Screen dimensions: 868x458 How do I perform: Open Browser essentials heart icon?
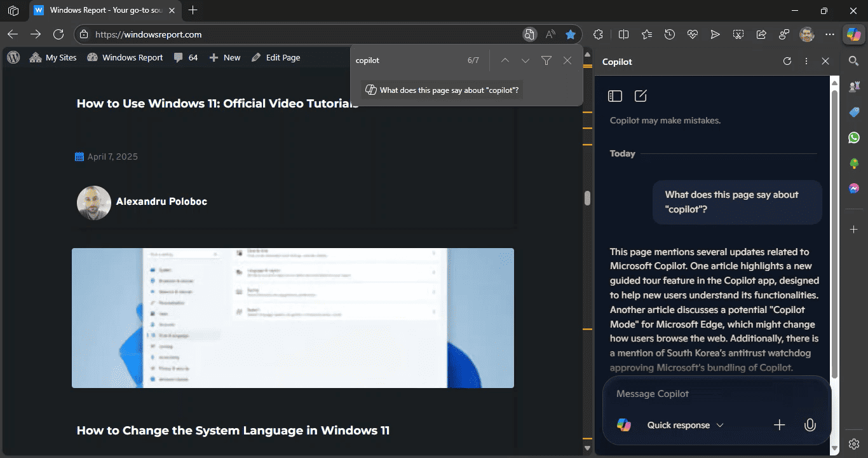(x=693, y=34)
